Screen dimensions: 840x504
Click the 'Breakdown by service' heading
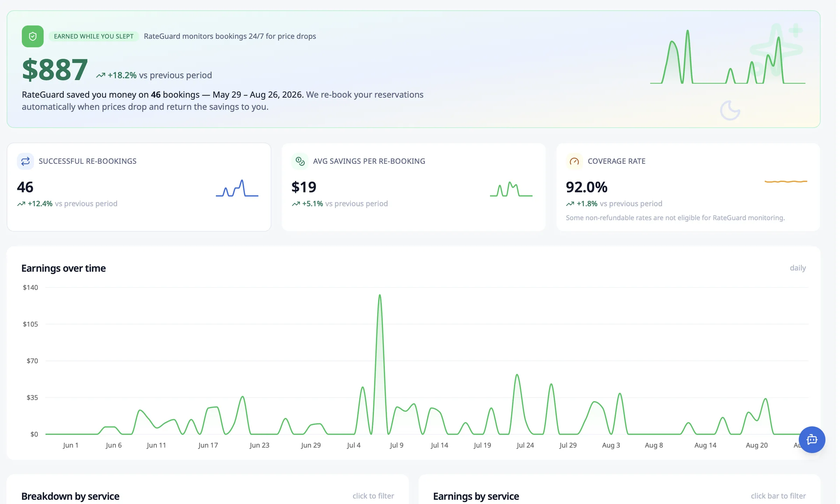coord(70,496)
